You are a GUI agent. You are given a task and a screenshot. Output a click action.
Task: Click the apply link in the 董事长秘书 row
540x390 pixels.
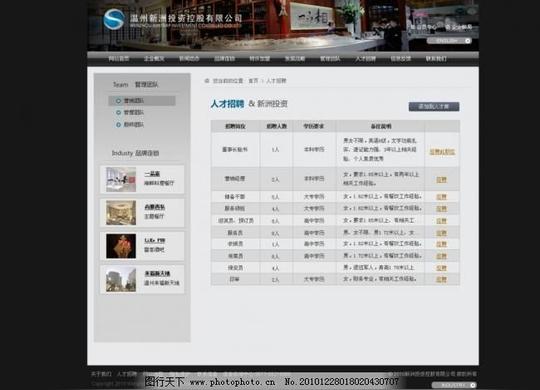(x=442, y=152)
